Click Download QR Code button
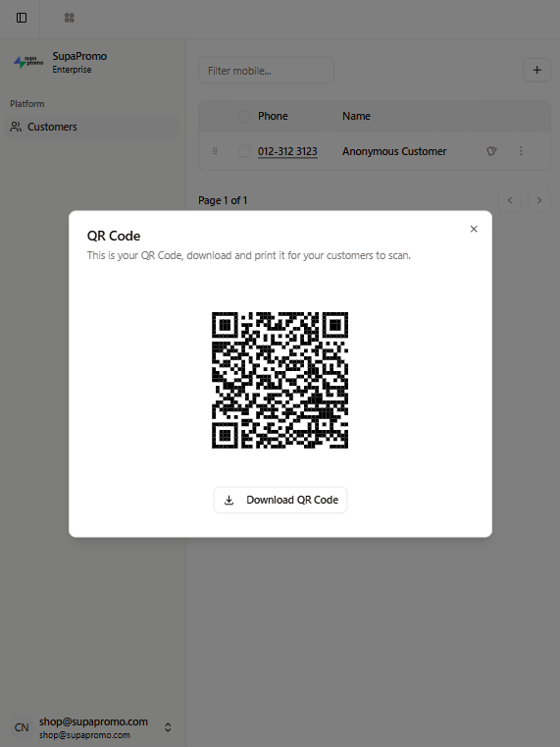Screen dimensions: 560x747 [280, 500]
